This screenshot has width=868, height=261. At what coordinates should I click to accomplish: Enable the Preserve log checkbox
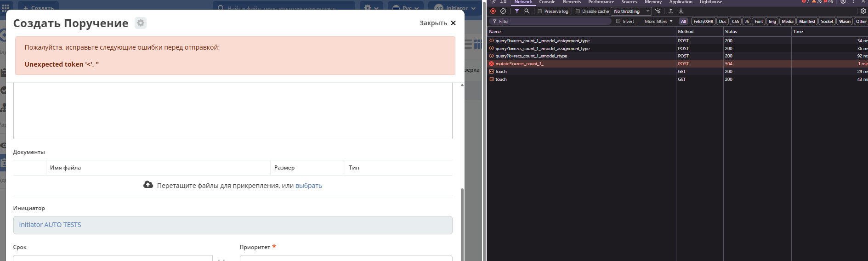click(x=540, y=11)
